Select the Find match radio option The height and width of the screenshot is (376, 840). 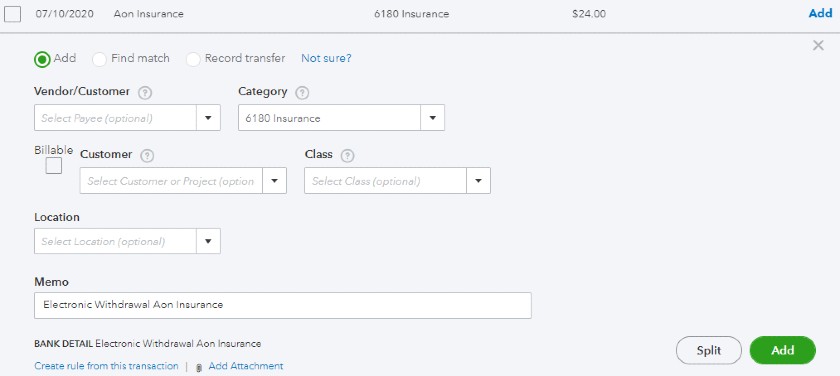click(x=99, y=59)
